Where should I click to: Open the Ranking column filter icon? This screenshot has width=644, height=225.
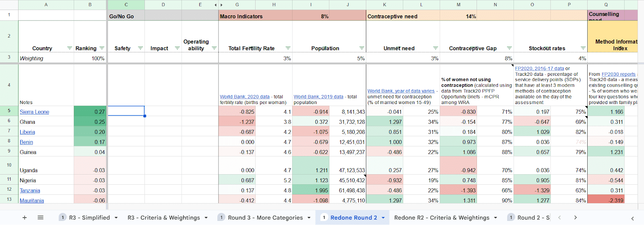coord(102,48)
